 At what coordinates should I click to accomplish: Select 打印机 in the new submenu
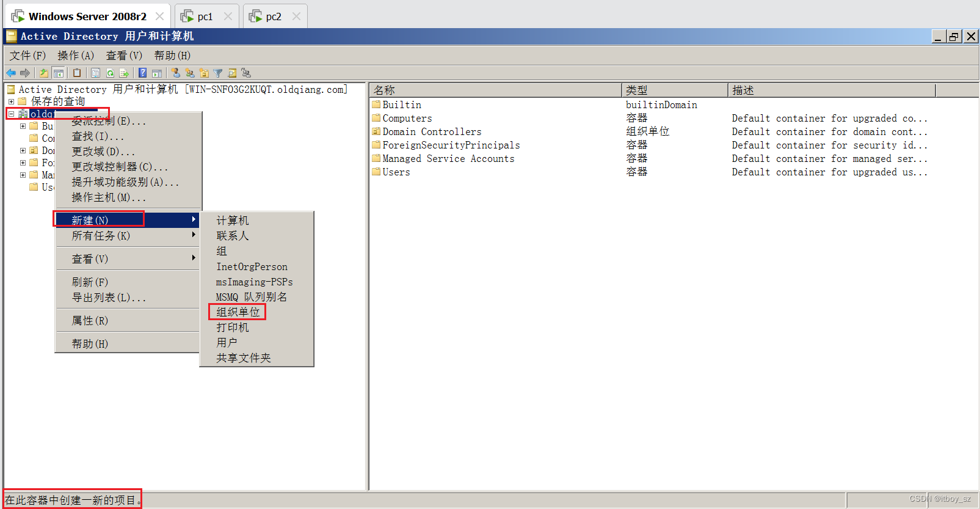coord(256,327)
